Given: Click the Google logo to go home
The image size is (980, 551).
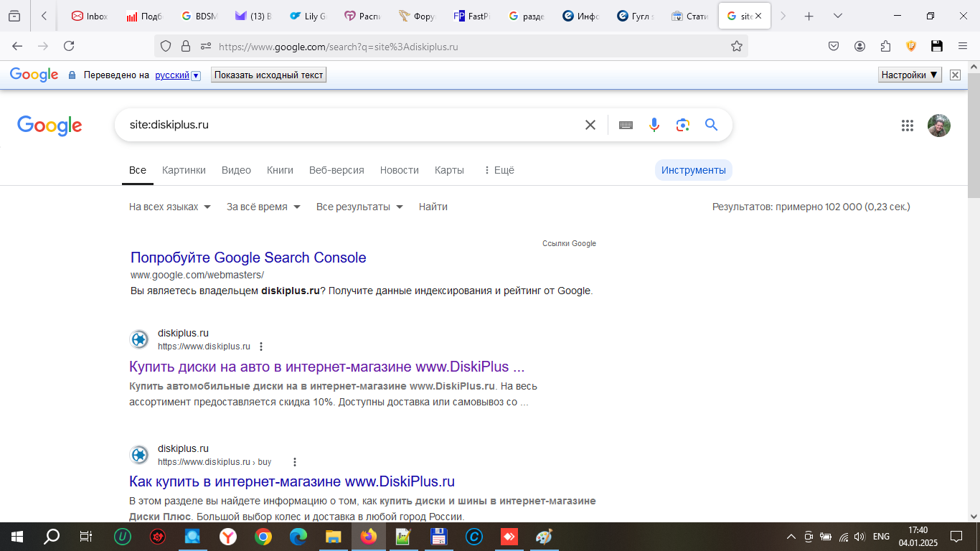Looking at the screenshot, I should (50, 126).
